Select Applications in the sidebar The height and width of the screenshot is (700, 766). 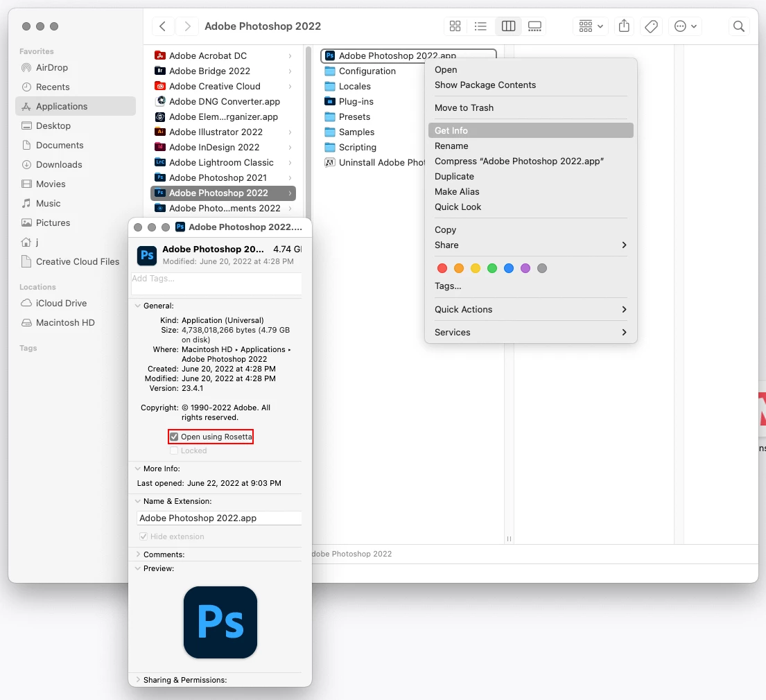click(x=76, y=106)
